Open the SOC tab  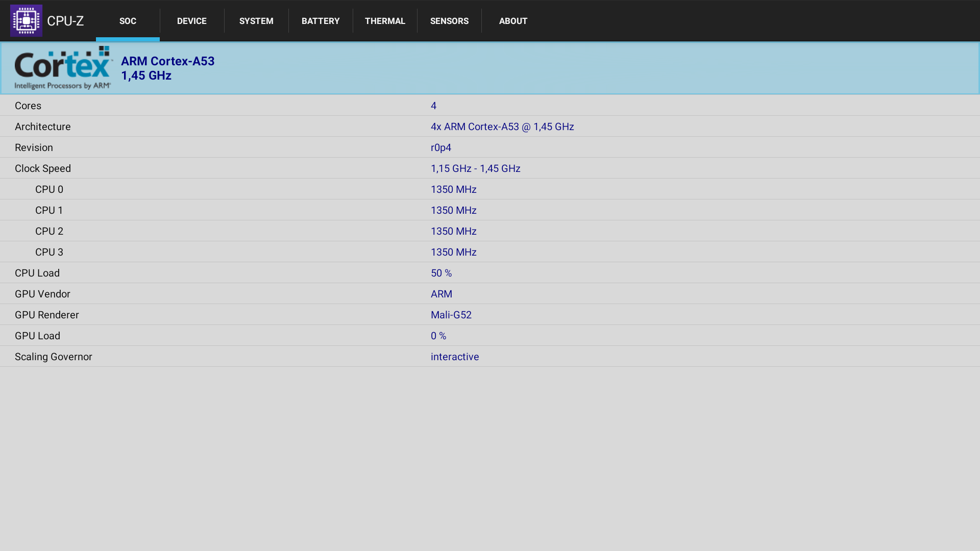click(x=128, y=21)
